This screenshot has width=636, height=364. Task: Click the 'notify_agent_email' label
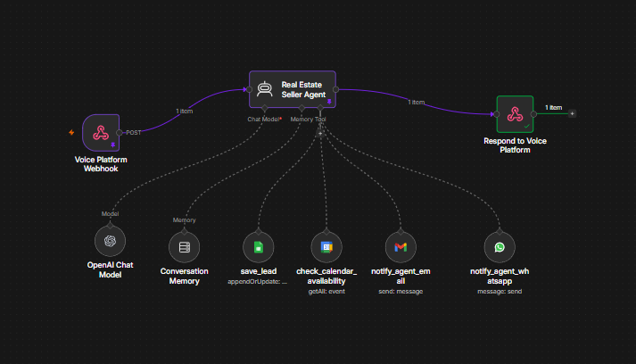[x=401, y=276]
